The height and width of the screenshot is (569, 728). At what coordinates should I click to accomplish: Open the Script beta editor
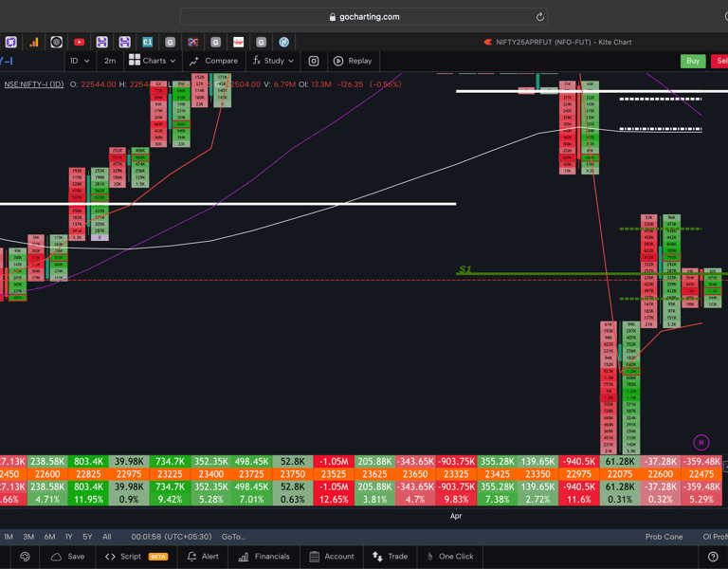136,557
